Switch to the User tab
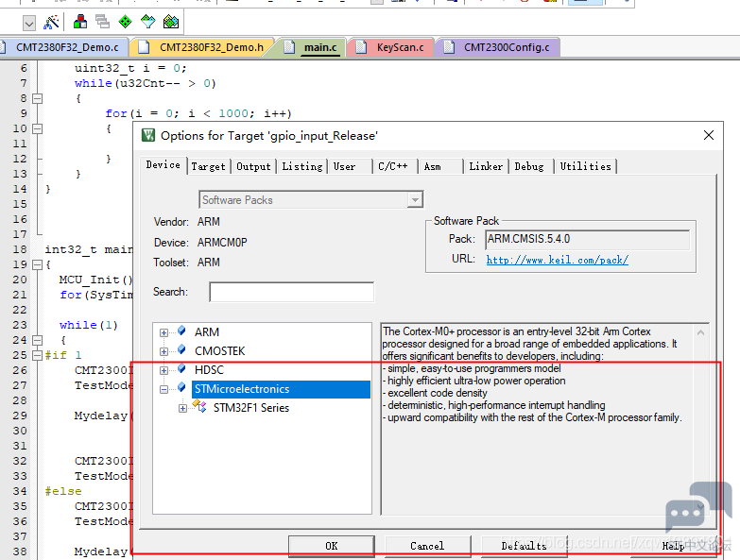The image size is (740, 560). (351, 166)
